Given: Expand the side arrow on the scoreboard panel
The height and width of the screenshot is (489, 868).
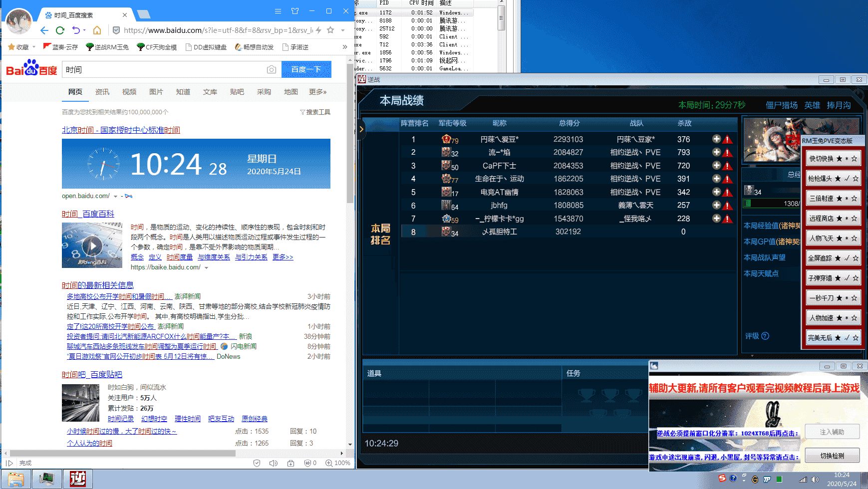Looking at the screenshot, I should (361, 130).
